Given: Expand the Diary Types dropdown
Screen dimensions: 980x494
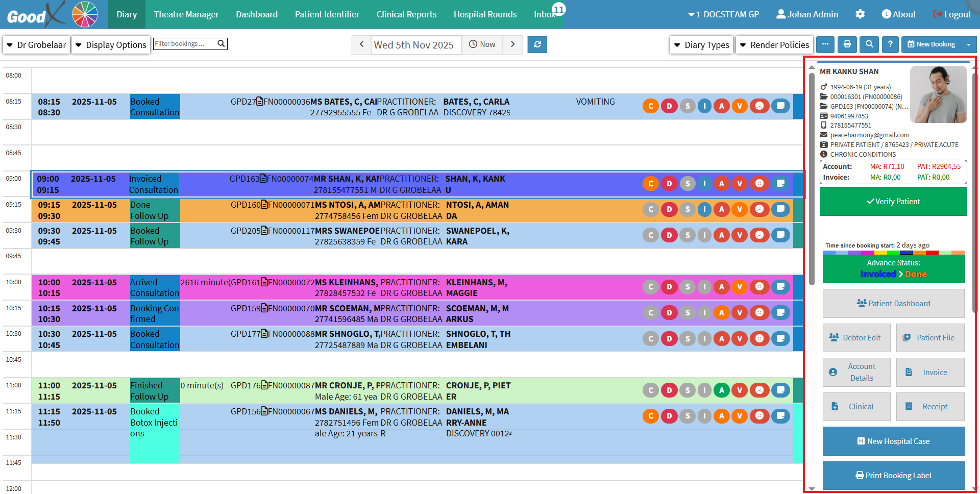Looking at the screenshot, I should click(x=702, y=45).
